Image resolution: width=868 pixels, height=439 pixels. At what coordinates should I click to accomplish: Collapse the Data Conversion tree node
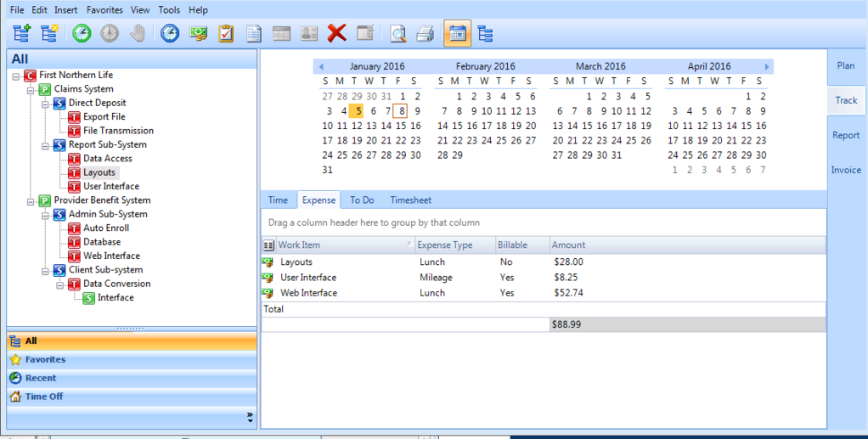click(59, 284)
